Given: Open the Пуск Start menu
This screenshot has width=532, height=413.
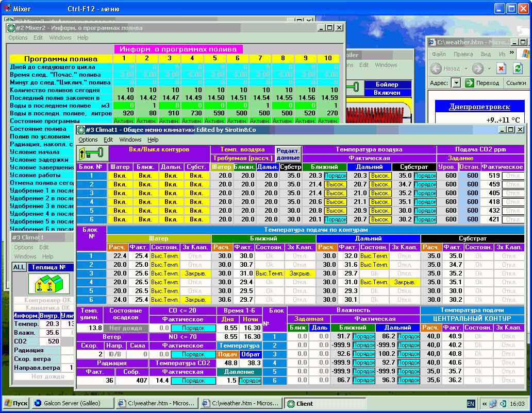Looking at the screenshot, I should [x=15, y=403].
